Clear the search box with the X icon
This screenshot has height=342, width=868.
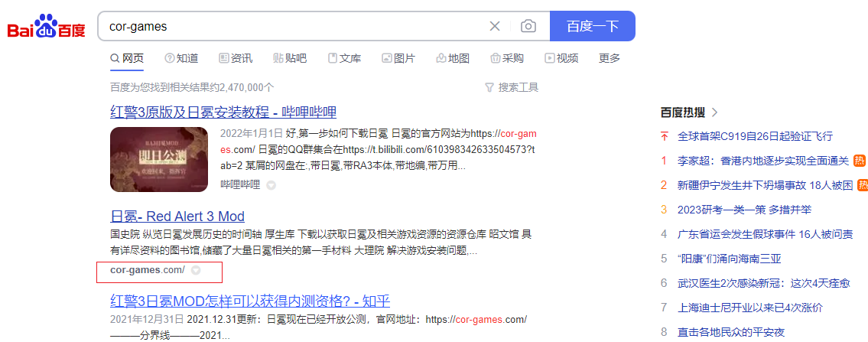coord(494,26)
